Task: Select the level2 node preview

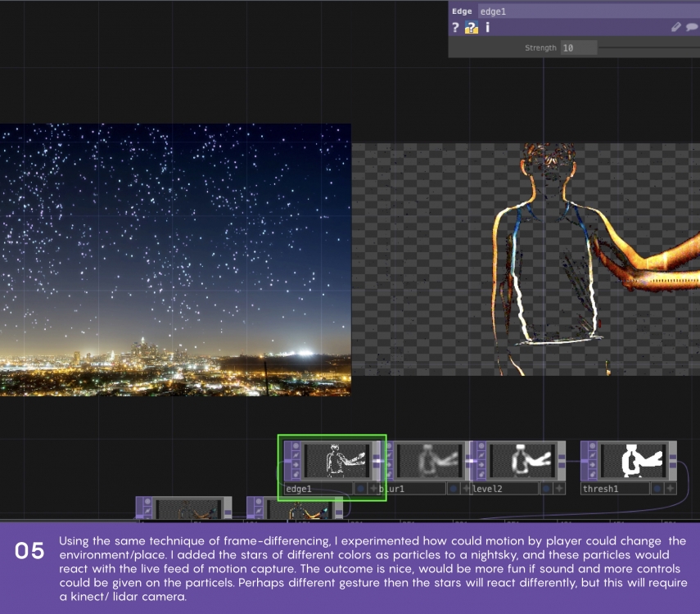Action: 523,460
